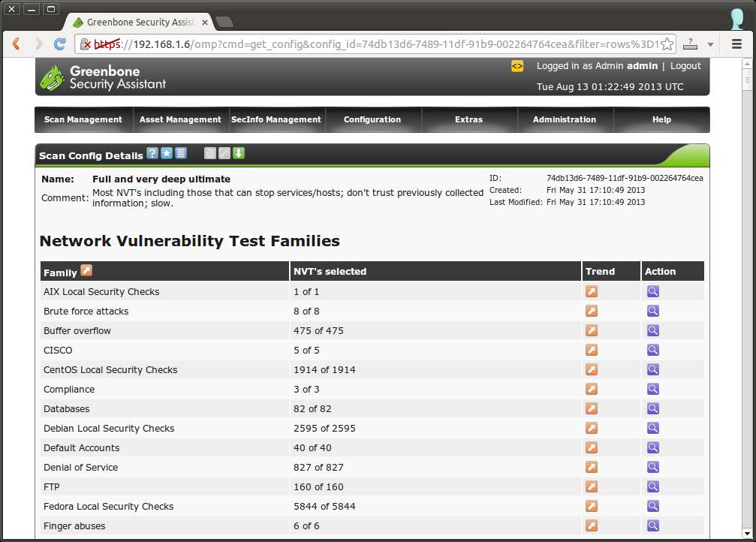
Task: Export scan config with green download arrow
Action: (x=239, y=153)
